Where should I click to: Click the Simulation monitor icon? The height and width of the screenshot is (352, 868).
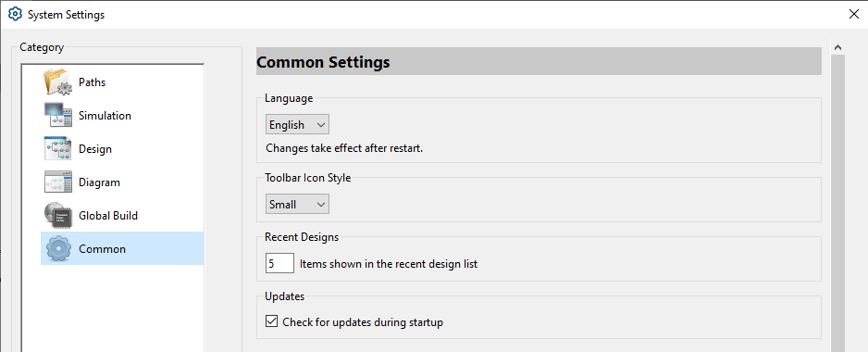58,115
